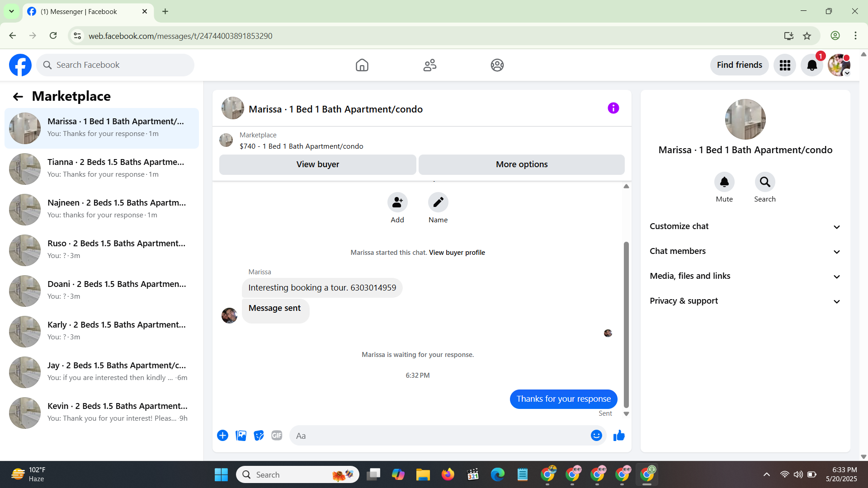This screenshot has width=868, height=488.
Task: Click the View buyer button
Action: point(317,164)
